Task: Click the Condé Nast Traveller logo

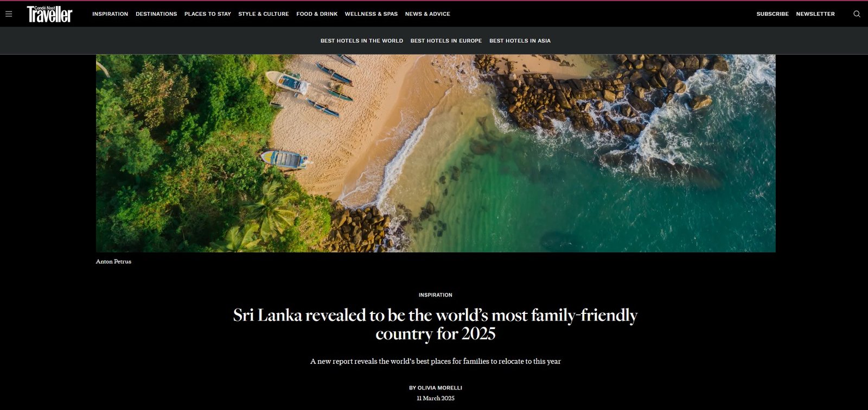Action: point(49,14)
